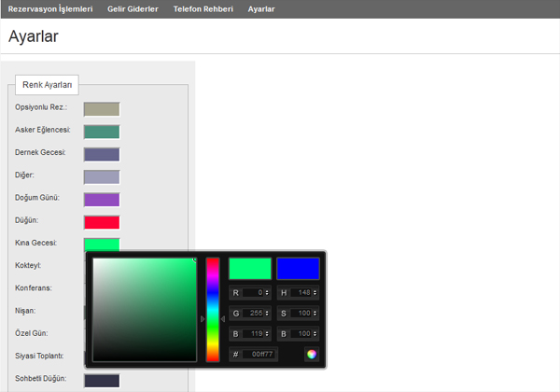The height and width of the screenshot is (392, 560).
Task: Click the H hue stepper arrows
Action: coord(315,293)
